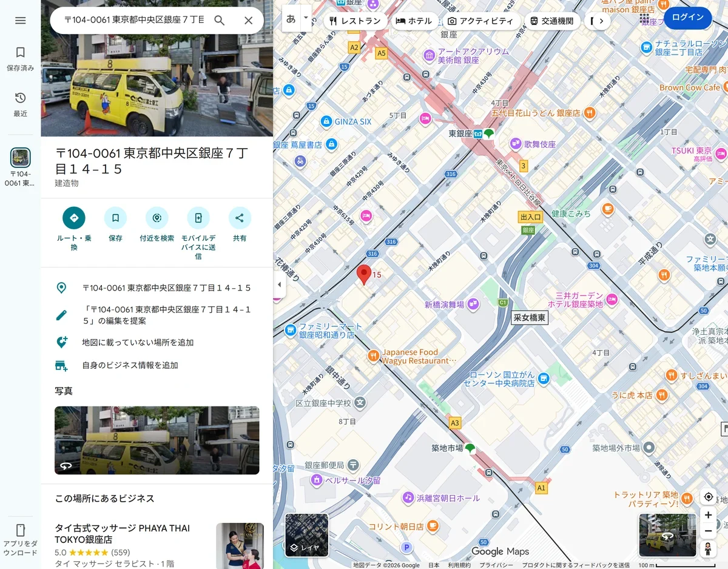Open the PHAYA THAI massage thumbnail photo
Image resolution: width=728 pixels, height=569 pixels.
240,546
